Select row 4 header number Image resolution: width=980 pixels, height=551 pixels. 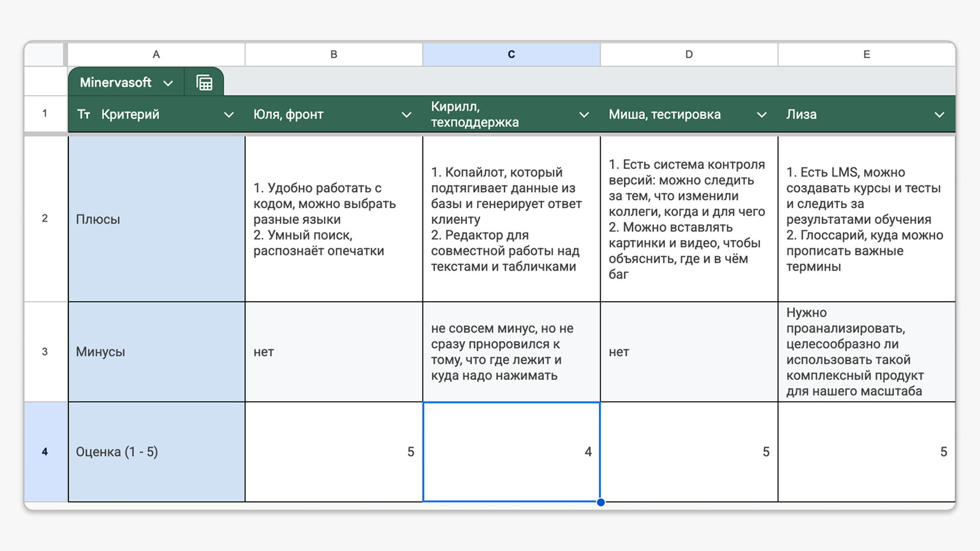[45, 452]
